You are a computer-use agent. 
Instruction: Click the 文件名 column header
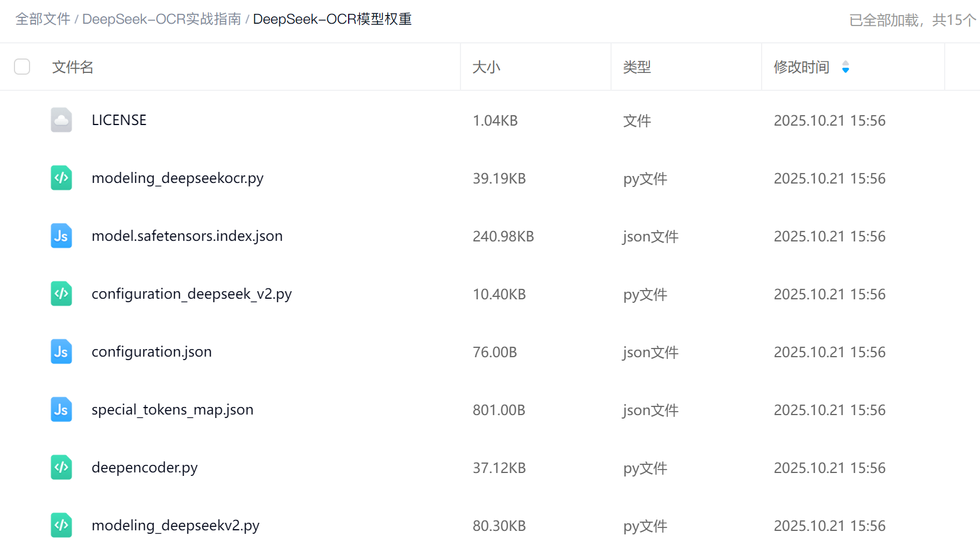73,67
